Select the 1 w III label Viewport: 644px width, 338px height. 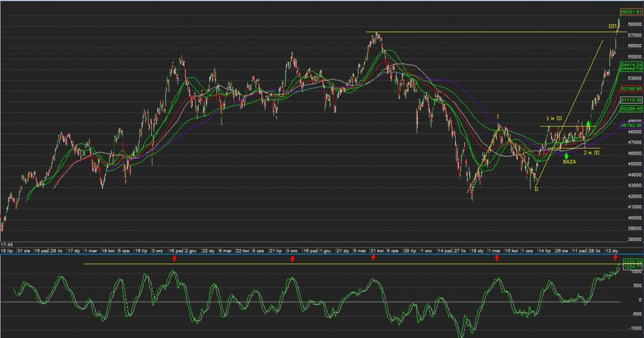click(x=555, y=119)
